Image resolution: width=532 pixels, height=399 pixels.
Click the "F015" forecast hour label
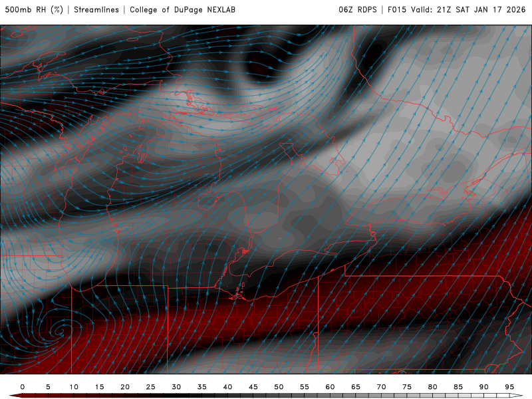[x=397, y=9]
